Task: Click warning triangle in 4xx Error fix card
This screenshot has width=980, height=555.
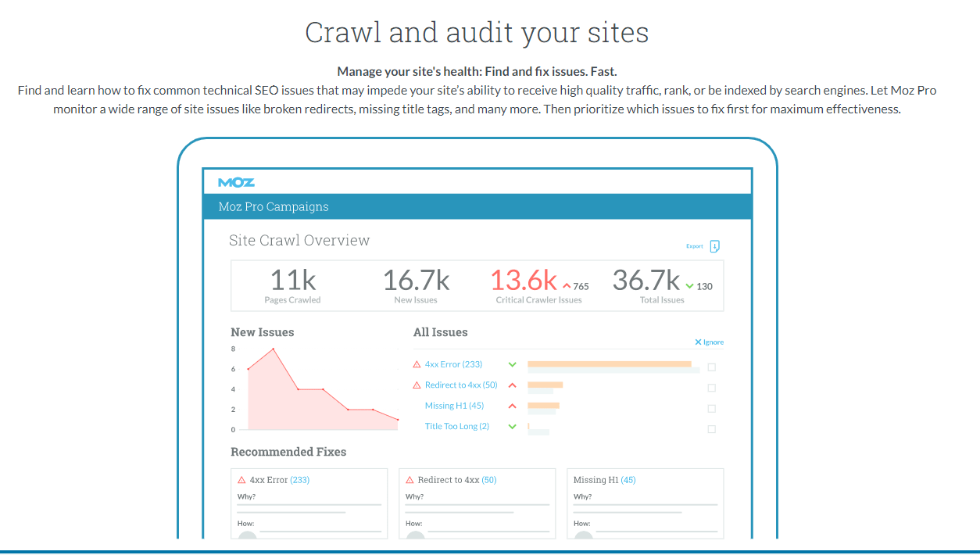Action: [x=241, y=480]
